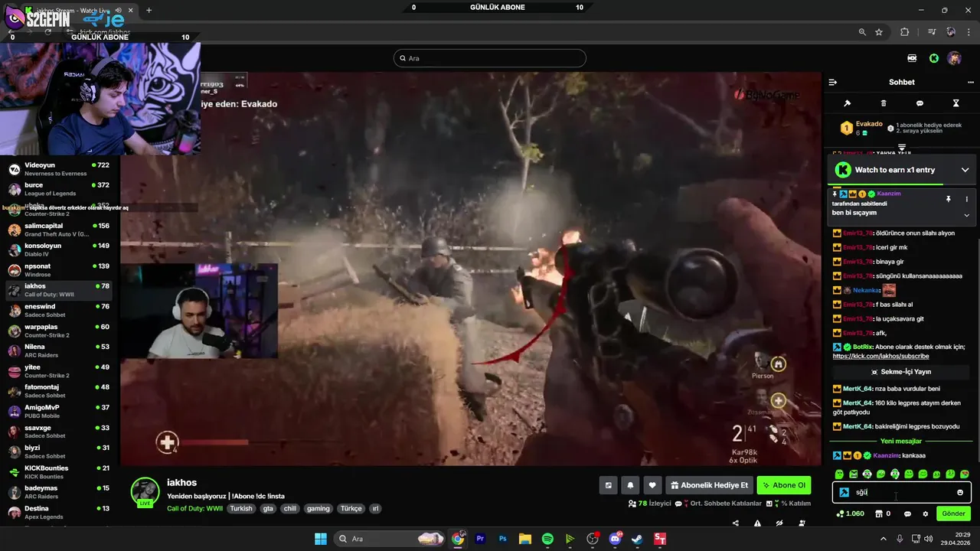Collapse the gift leaderboard handle

(902, 147)
